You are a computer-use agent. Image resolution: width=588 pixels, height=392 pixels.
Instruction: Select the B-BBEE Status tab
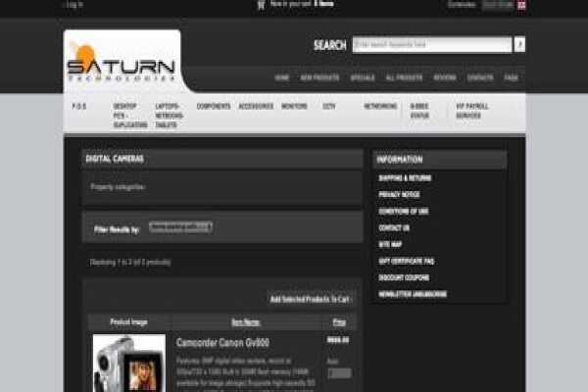[x=419, y=111]
